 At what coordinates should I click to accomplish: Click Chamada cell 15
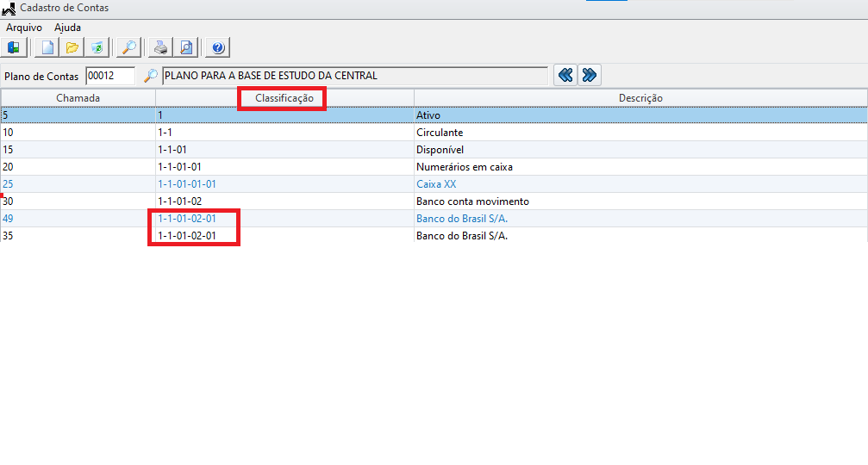click(x=78, y=149)
